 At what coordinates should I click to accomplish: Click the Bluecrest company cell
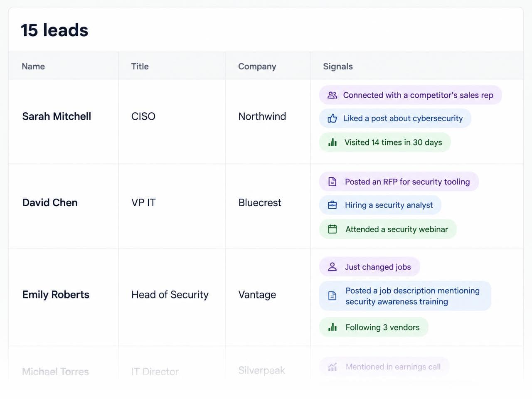[260, 203]
